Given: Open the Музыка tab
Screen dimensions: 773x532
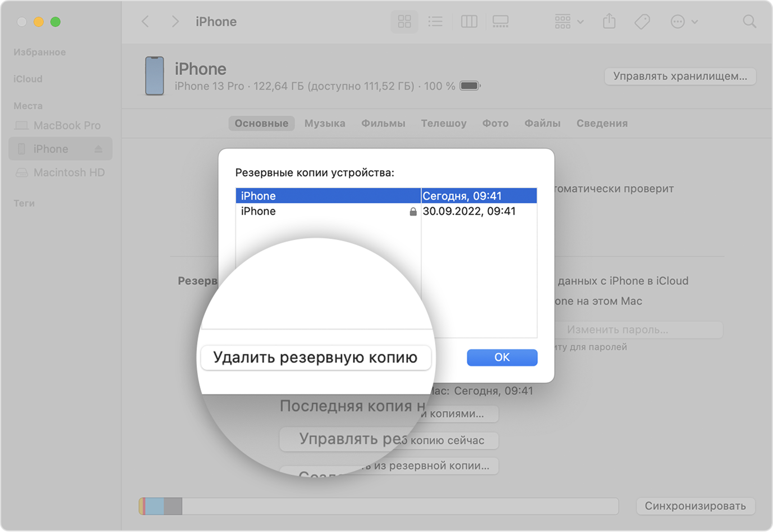Looking at the screenshot, I should (325, 123).
